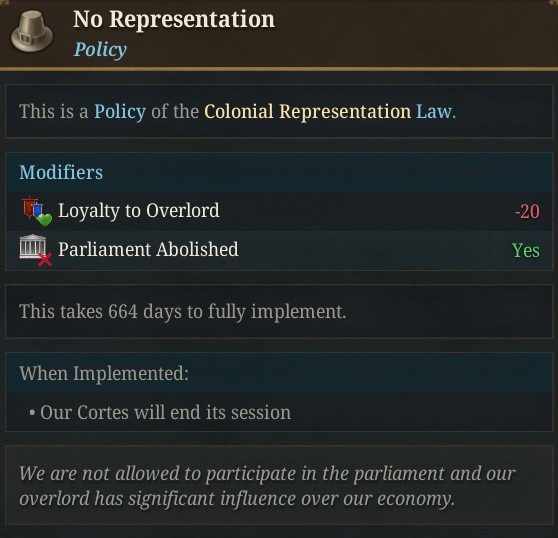Click the -20 loyalty value

pyautogui.click(x=527, y=211)
